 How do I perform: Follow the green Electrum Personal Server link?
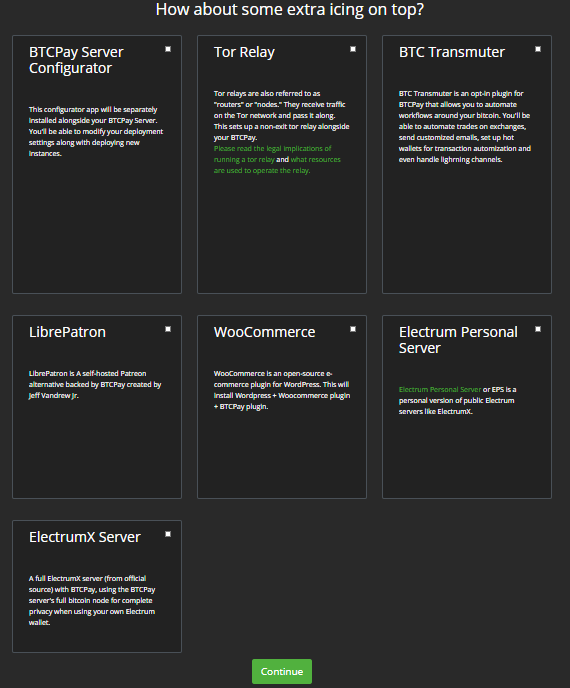(x=440, y=389)
